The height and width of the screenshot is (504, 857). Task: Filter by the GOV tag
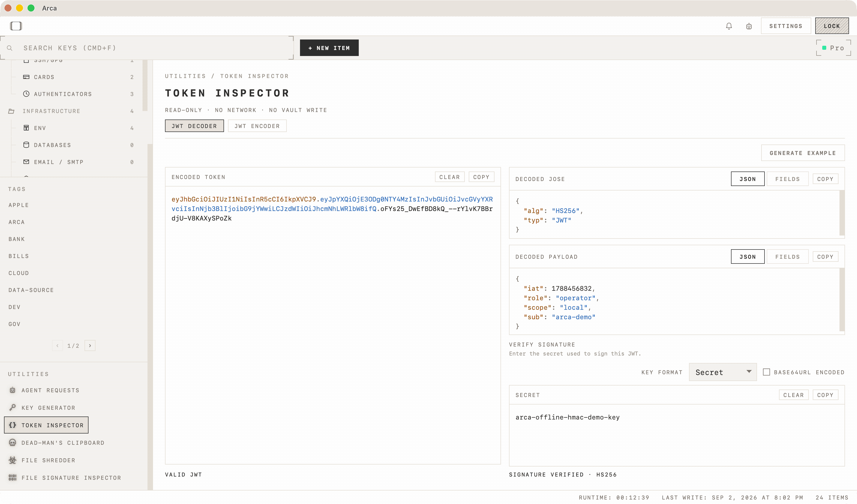14,324
